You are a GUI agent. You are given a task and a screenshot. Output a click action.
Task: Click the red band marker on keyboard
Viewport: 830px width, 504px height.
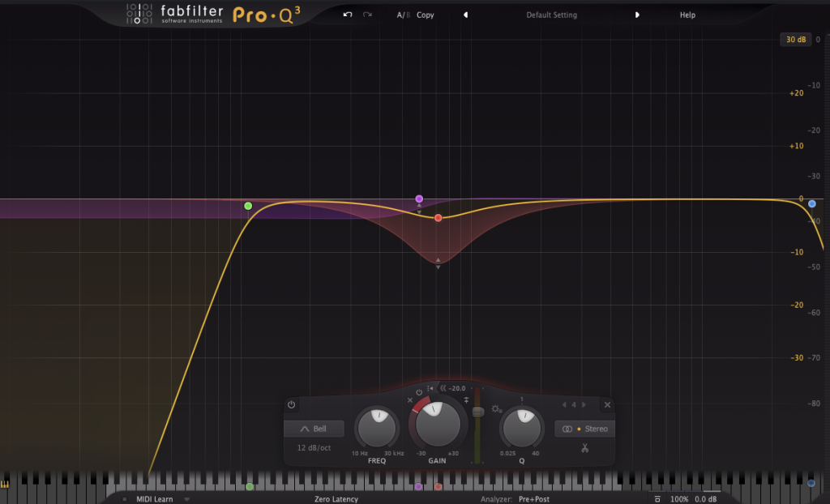pos(438,486)
